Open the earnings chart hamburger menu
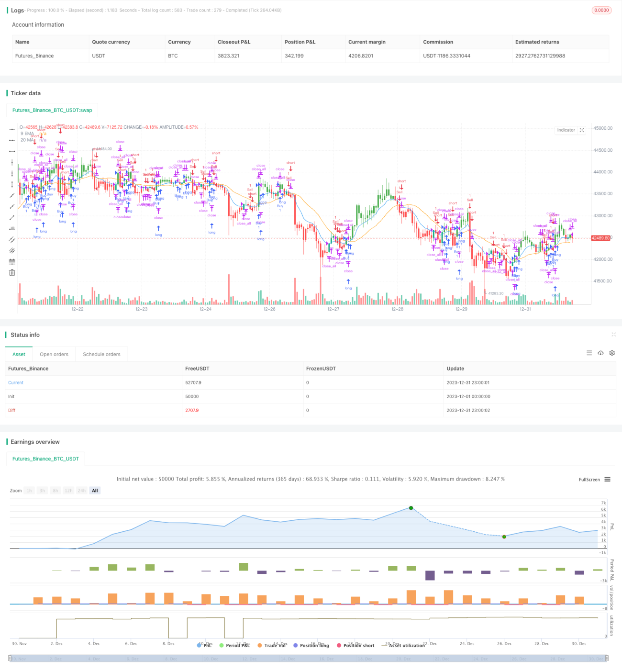The height and width of the screenshot is (672, 622). pyautogui.click(x=607, y=479)
